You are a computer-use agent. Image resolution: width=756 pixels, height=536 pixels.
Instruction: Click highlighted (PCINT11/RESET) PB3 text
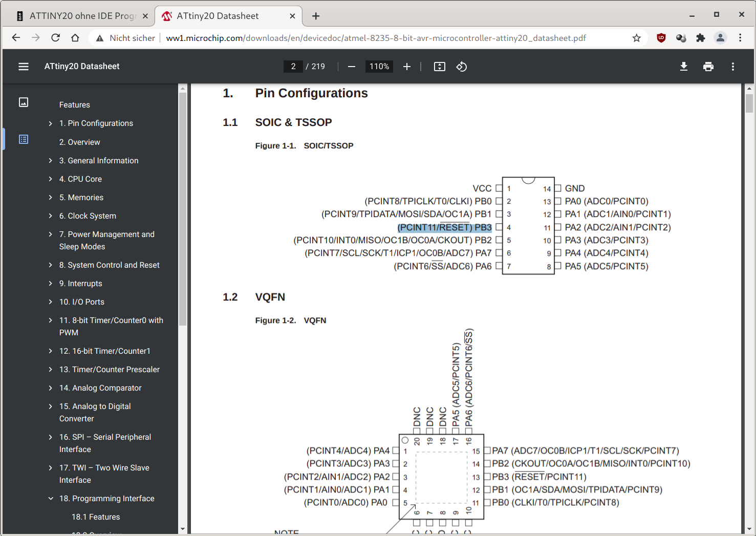click(x=444, y=227)
